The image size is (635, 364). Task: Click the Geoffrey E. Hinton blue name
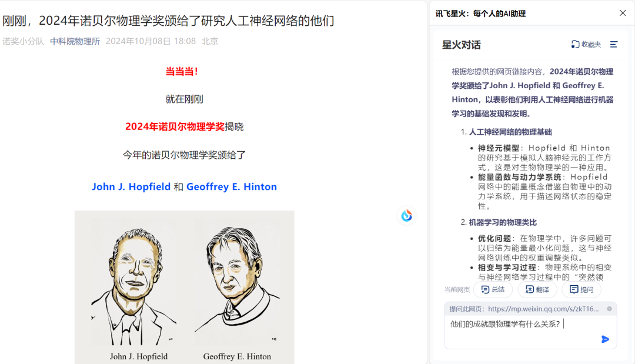[232, 186]
